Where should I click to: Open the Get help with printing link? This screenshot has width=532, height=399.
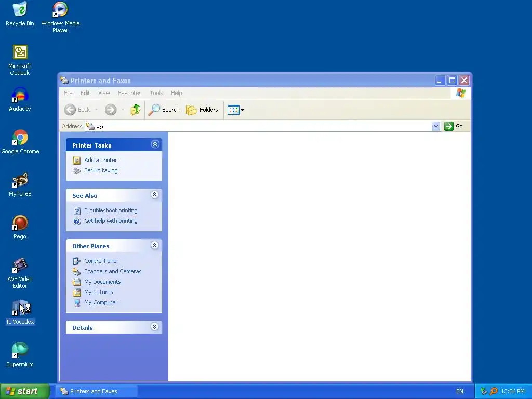pos(111,221)
